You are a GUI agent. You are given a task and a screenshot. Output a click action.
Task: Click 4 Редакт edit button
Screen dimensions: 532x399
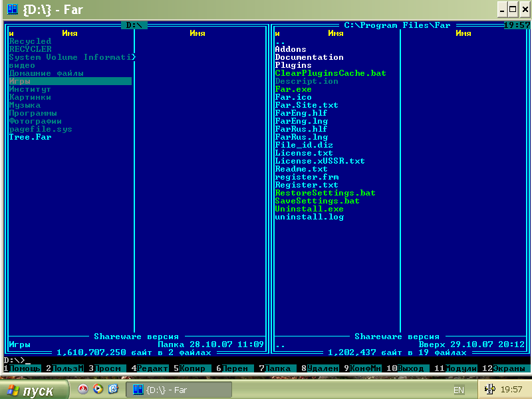(150, 368)
